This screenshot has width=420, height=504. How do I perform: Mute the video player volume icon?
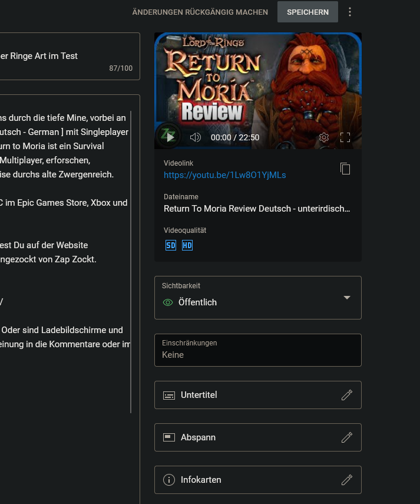coord(196,137)
